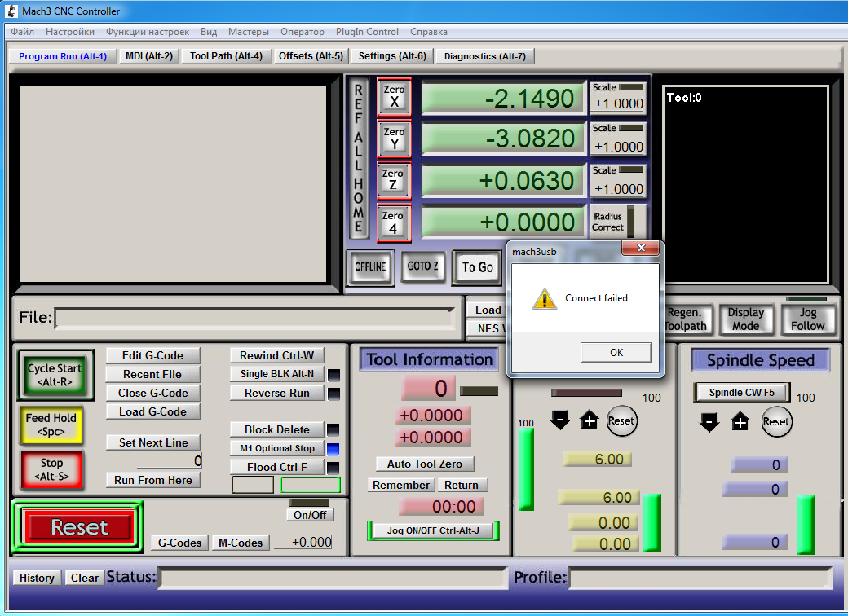The image size is (848, 616).
Task: Click the Zero 4 axis button
Action: [x=395, y=222]
